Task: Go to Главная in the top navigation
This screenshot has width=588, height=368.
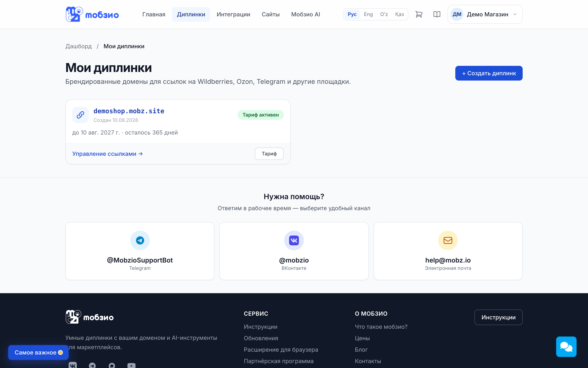Action: coord(154,14)
